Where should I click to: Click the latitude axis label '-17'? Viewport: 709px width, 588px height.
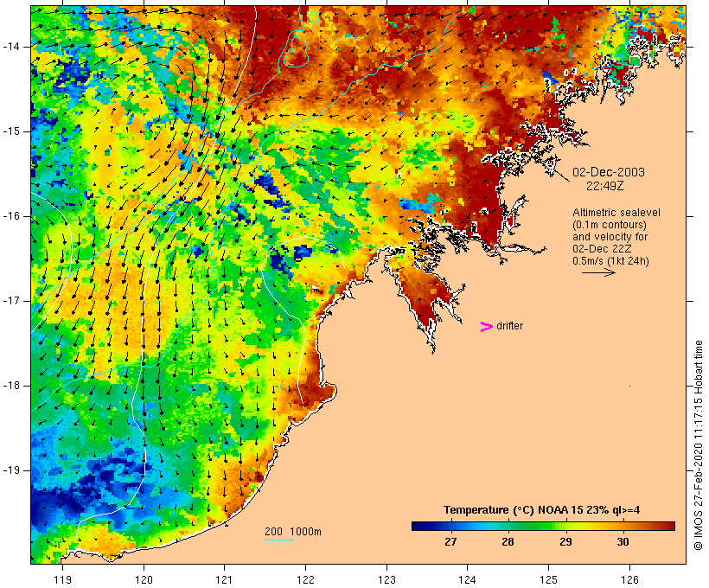(11, 301)
